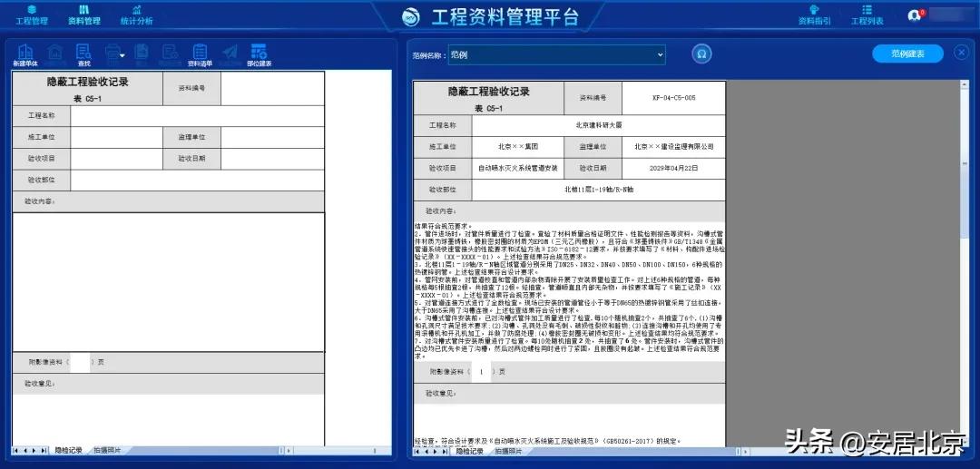Click the example cell 北京建科研大厦

coord(599,125)
